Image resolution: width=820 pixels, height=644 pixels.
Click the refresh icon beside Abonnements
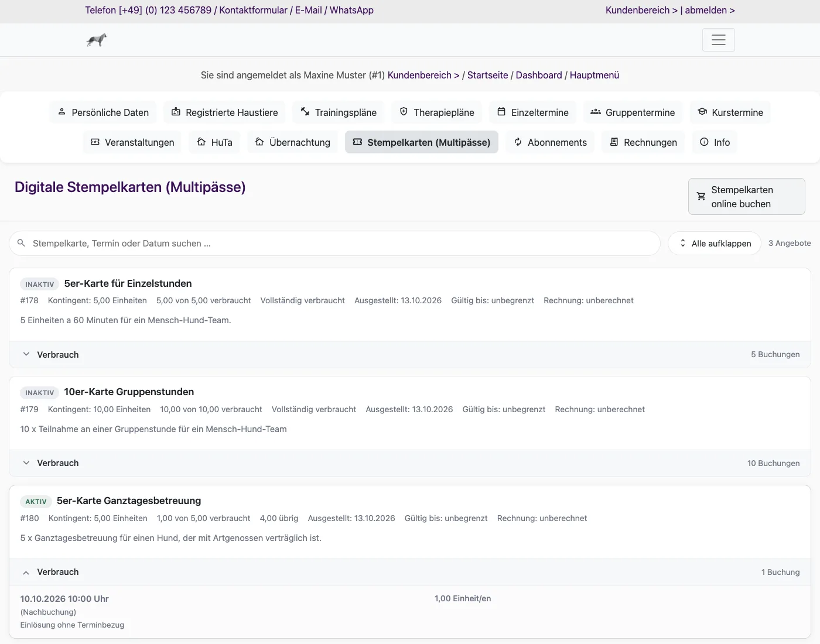pyautogui.click(x=518, y=142)
